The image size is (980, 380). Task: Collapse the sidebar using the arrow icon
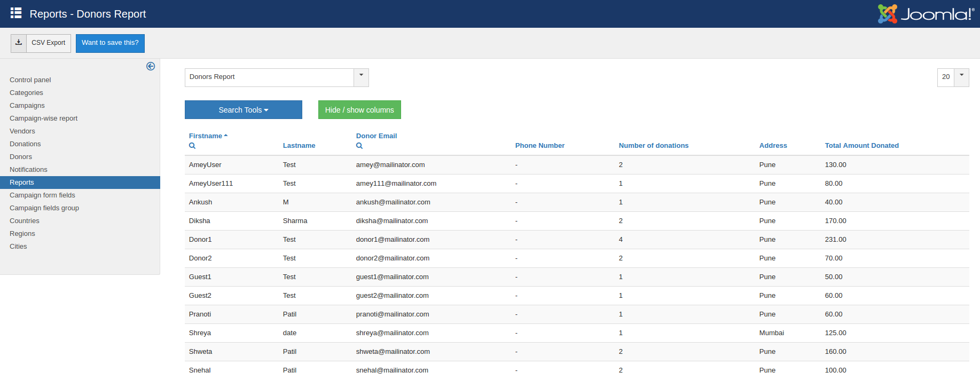tap(151, 66)
